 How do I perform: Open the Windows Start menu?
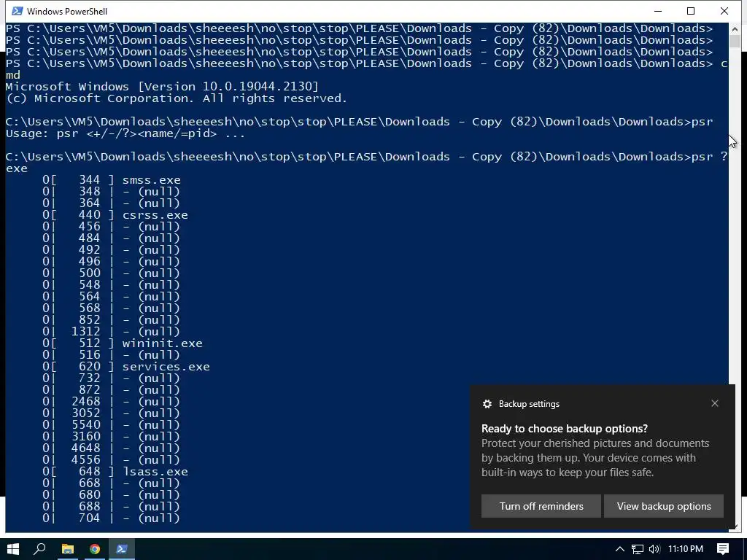tap(13, 549)
